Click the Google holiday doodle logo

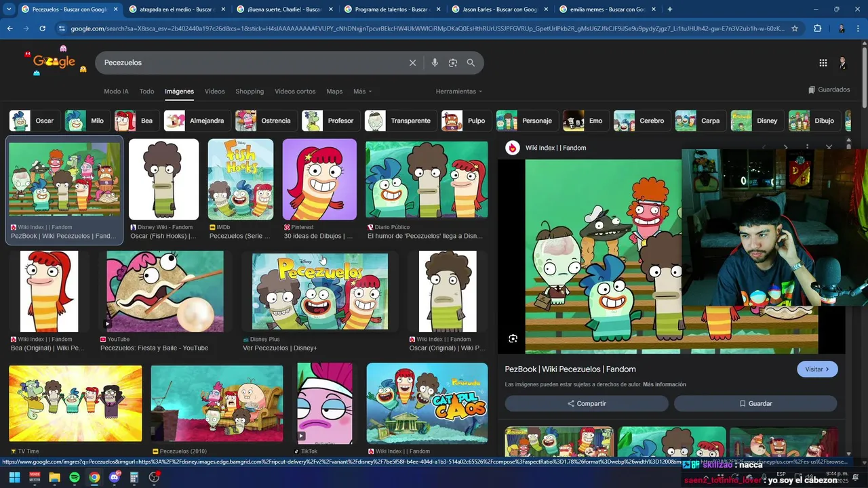click(54, 61)
